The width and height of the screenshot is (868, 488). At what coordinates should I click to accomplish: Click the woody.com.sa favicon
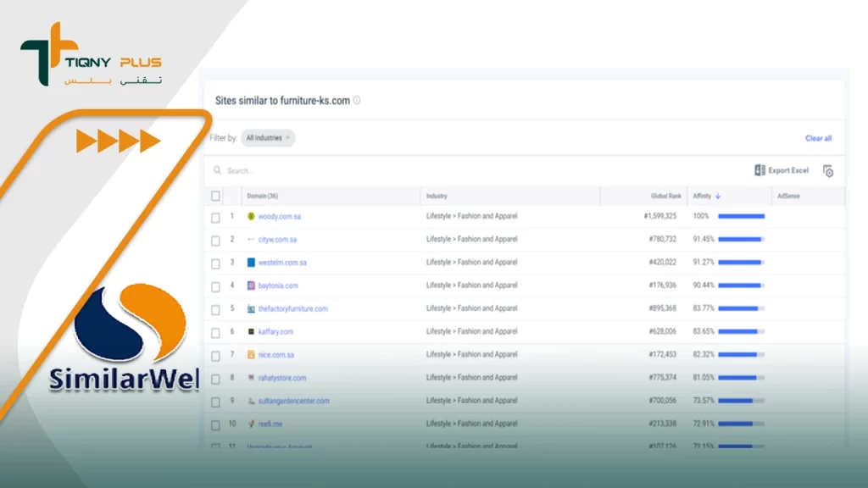pos(251,216)
